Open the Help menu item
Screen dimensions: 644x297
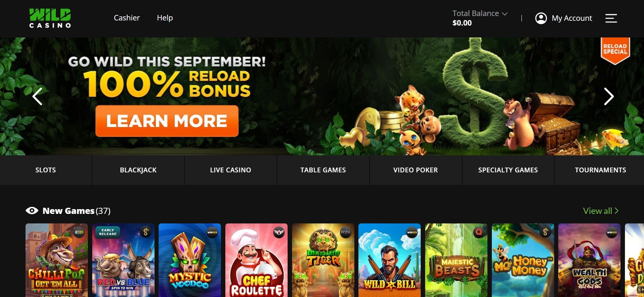click(x=165, y=18)
